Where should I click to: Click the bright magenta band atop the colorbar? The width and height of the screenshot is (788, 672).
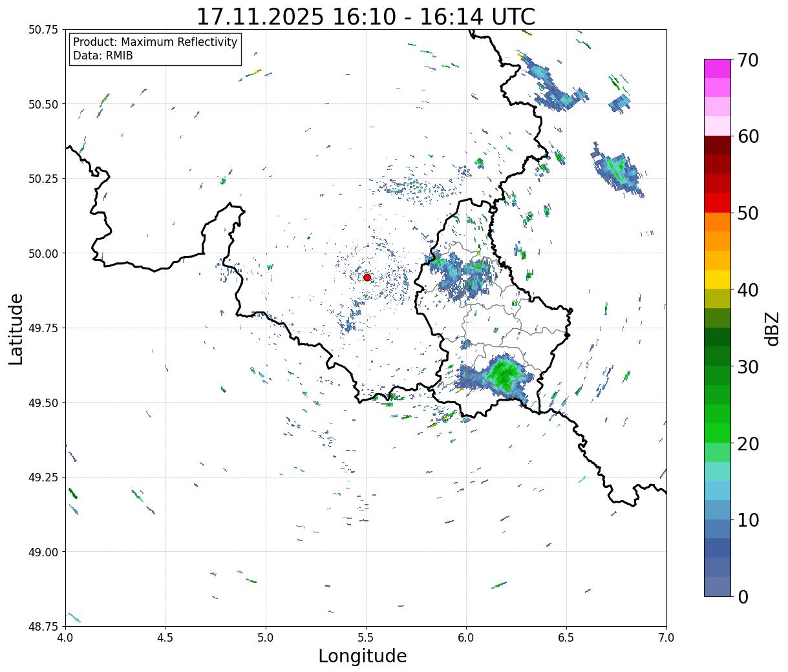click(718, 68)
